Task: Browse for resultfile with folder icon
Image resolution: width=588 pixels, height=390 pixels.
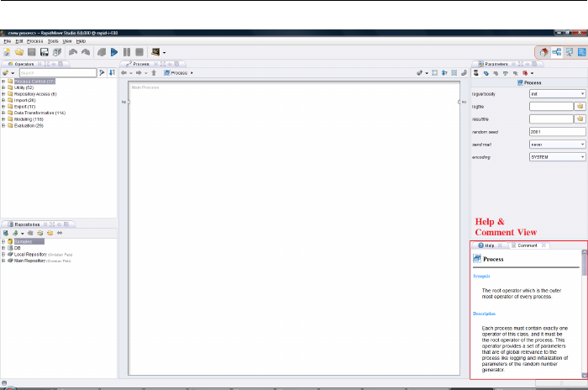Action: pos(580,119)
